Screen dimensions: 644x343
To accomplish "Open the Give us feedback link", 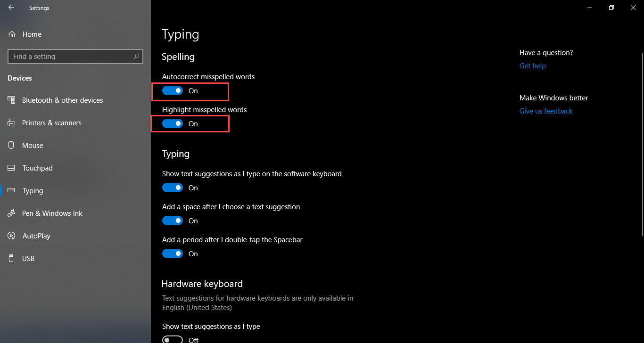I will 546,111.
